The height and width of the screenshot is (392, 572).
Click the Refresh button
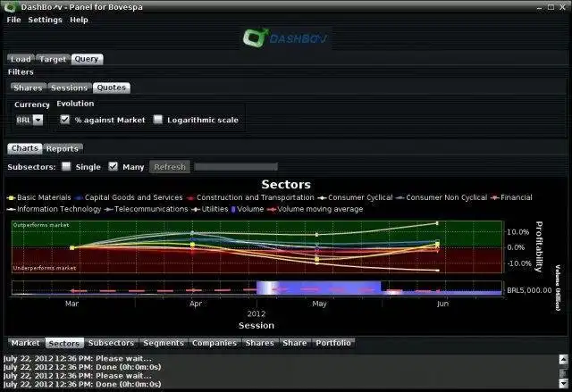(170, 167)
